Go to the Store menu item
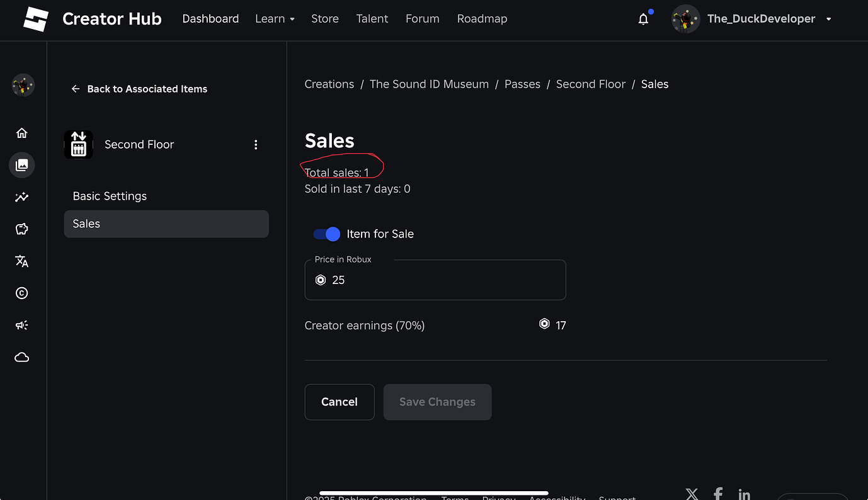Image resolution: width=868 pixels, height=500 pixels. point(325,19)
